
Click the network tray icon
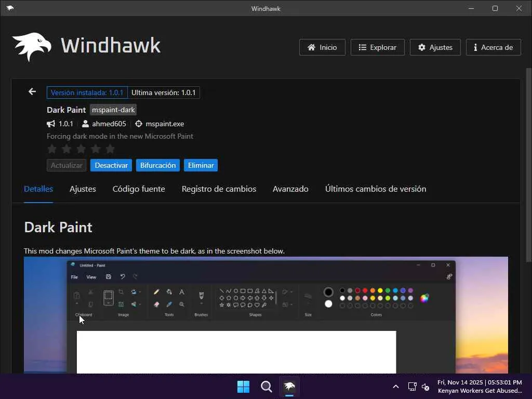(x=412, y=387)
